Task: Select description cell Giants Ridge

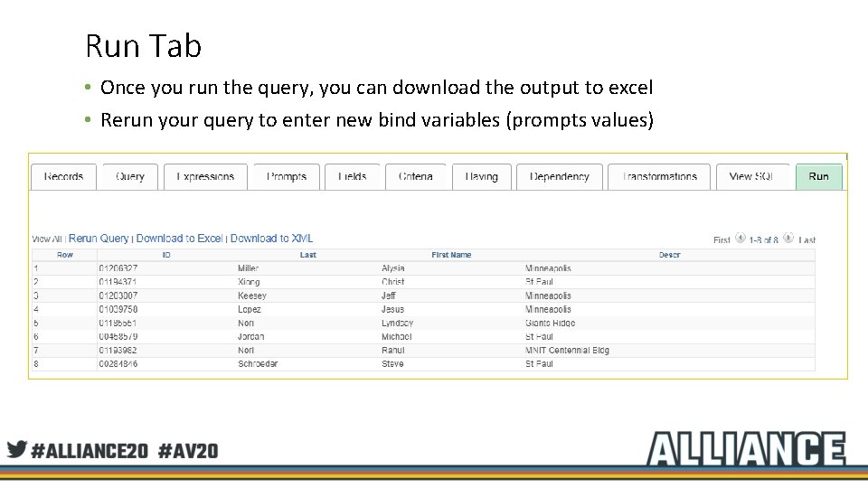Action: pyautogui.click(x=551, y=324)
